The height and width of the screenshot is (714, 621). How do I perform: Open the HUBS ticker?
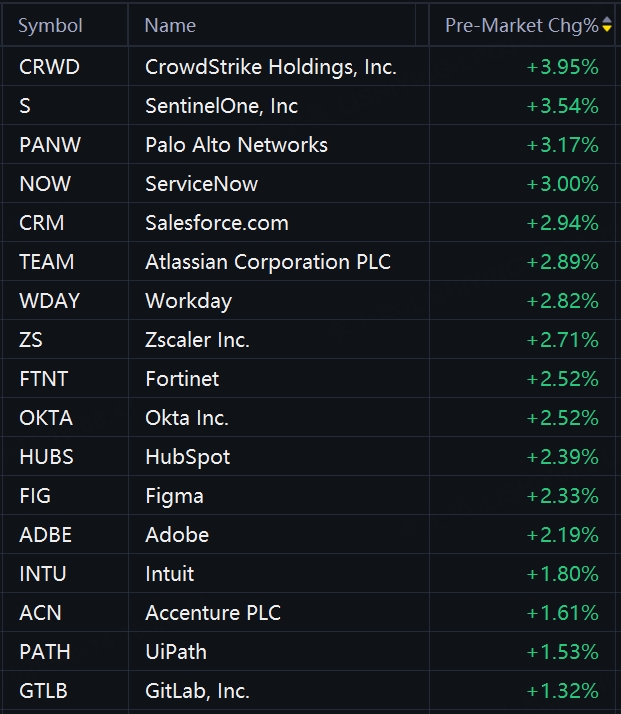click(x=46, y=457)
